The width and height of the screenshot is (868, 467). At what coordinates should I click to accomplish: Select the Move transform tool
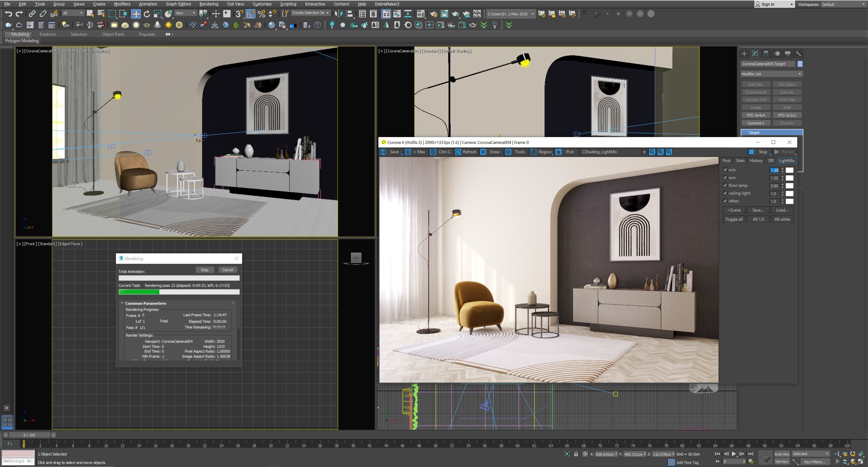(136, 14)
